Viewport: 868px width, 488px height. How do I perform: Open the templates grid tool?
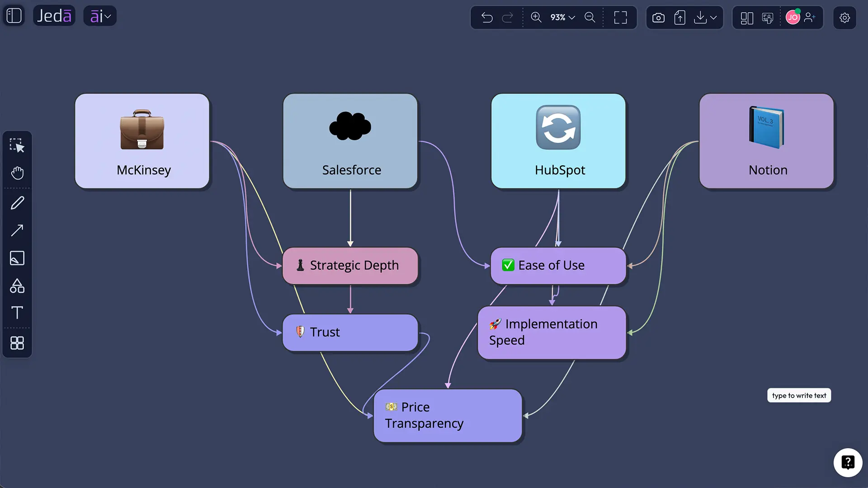17,343
